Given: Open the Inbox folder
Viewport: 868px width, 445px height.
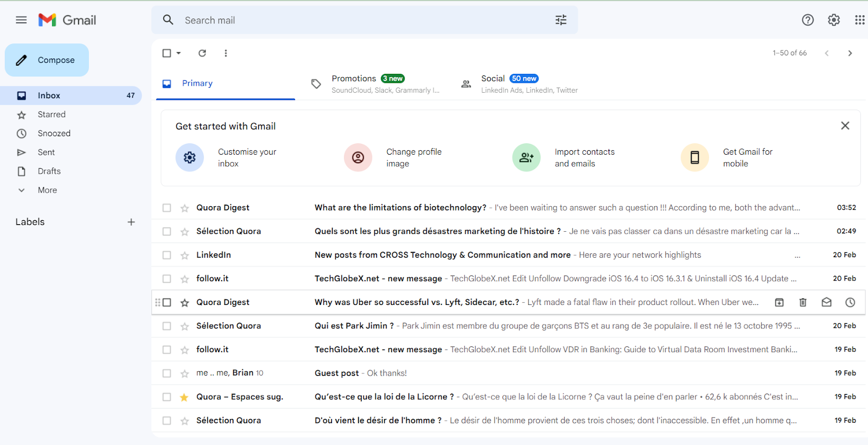Looking at the screenshot, I should (x=71, y=96).
